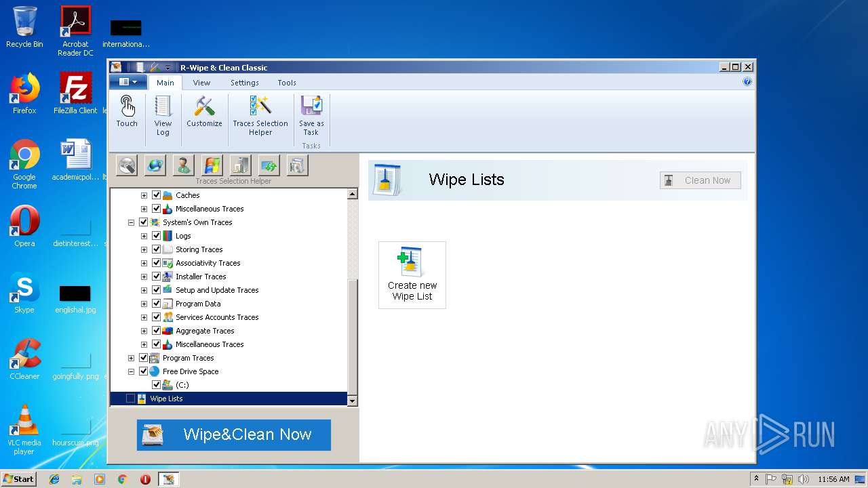This screenshot has width=868, height=488.
Task: Launch the Traces Selection Helper wizard icon
Action: point(260,106)
